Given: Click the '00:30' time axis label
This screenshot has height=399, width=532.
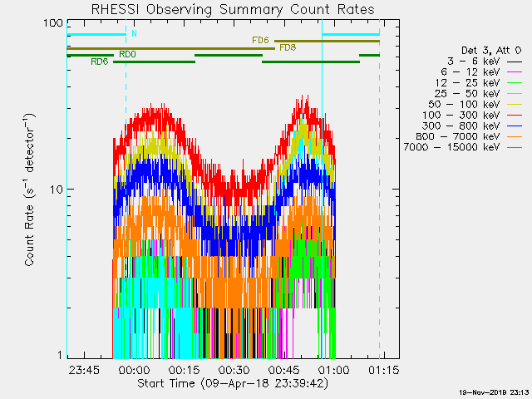Looking at the screenshot, I should click(234, 370).
